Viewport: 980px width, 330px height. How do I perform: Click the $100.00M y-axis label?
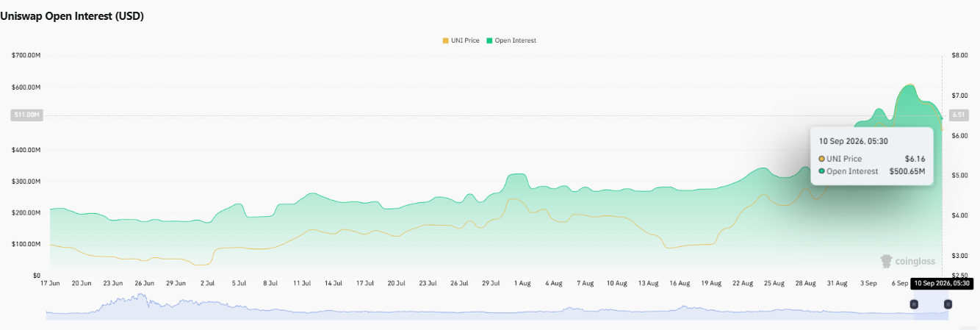(x=26, y=244)
